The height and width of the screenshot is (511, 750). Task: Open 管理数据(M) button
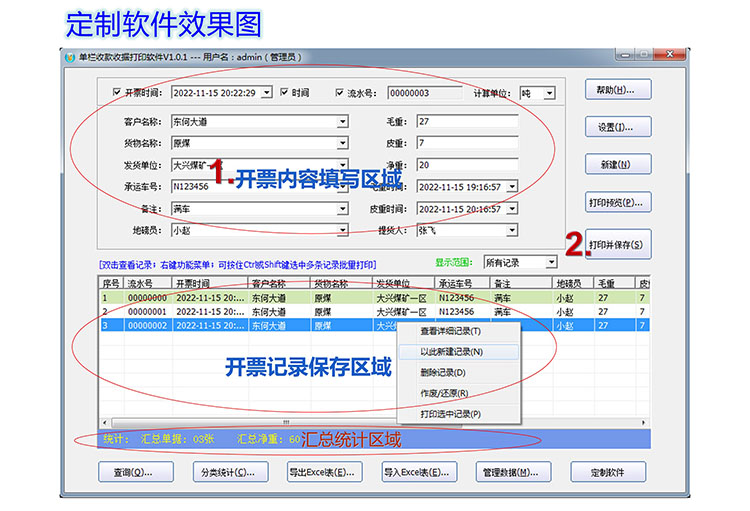(x=513, y=472)
